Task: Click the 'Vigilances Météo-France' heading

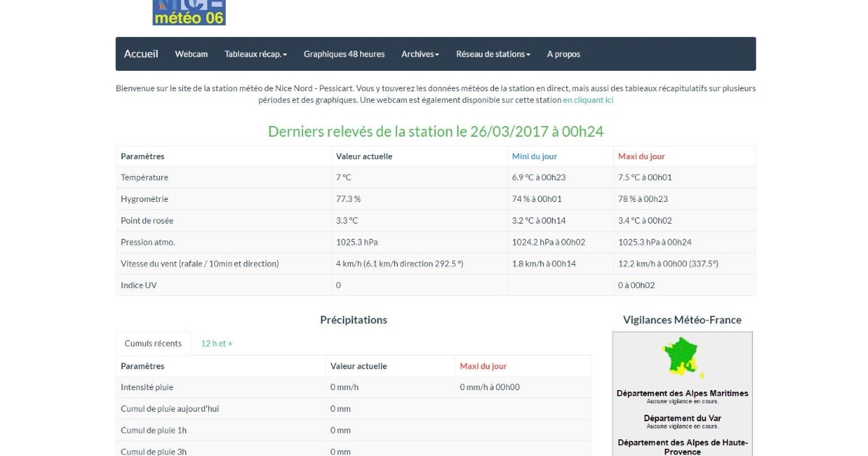Action: [682, 320]
